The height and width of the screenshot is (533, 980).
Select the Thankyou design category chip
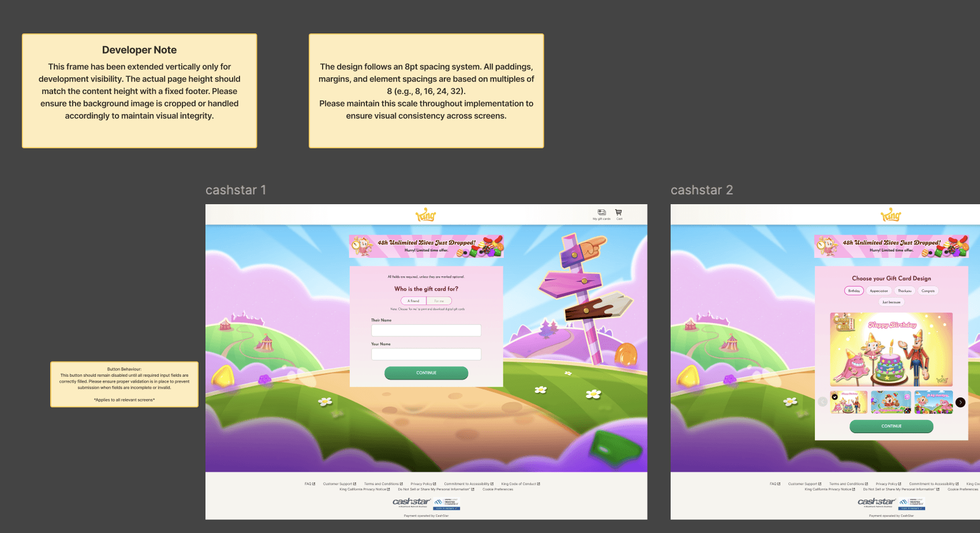904,291
